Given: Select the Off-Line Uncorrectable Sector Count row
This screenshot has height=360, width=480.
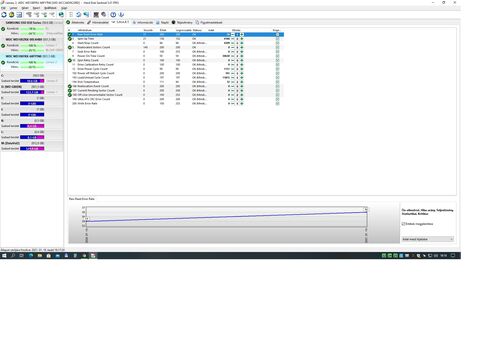Looking at the screenshot, I should point(176,95).
